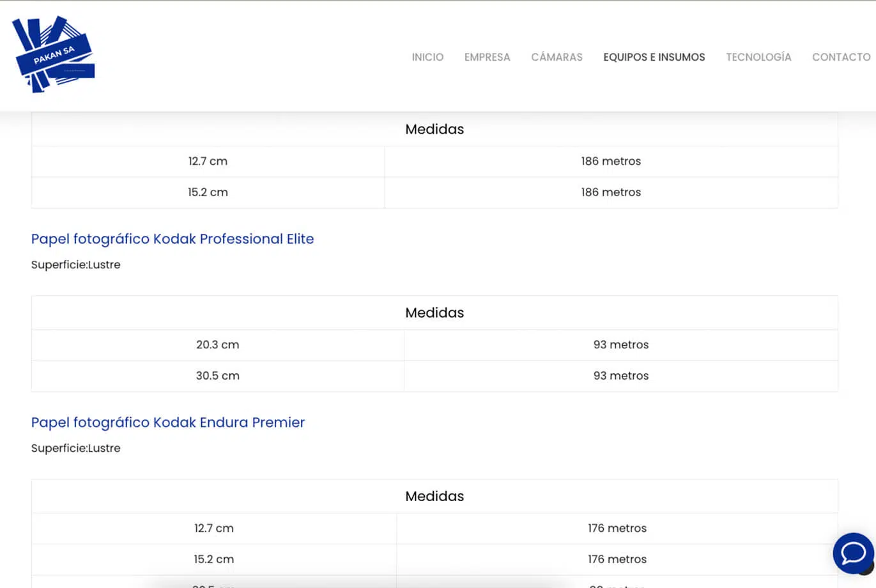876x588 pixels.
Task: Click 186 metros beside 15.2 cm
Action: click(x=611, y=192)
